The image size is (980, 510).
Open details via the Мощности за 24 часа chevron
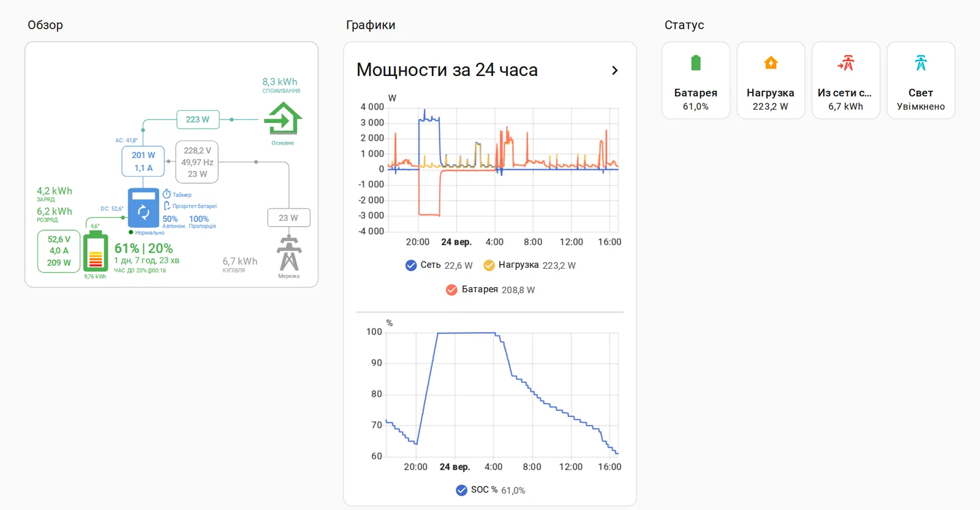(x=615, y=70)
